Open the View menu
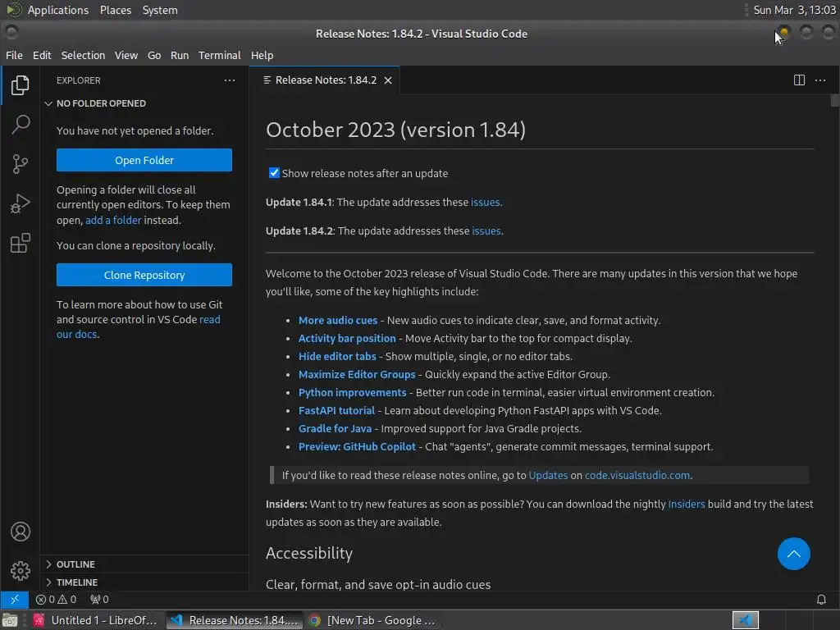 click(x=126, y=55)
